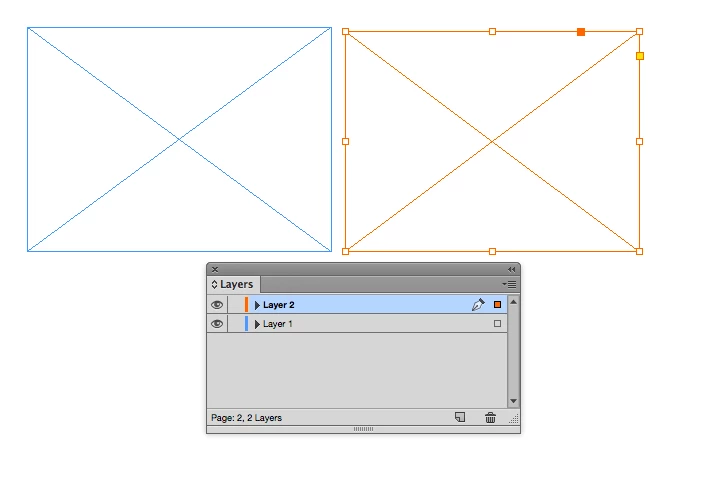
Task: Toggle lock box for Layer 2
Action: pos(235,305)
